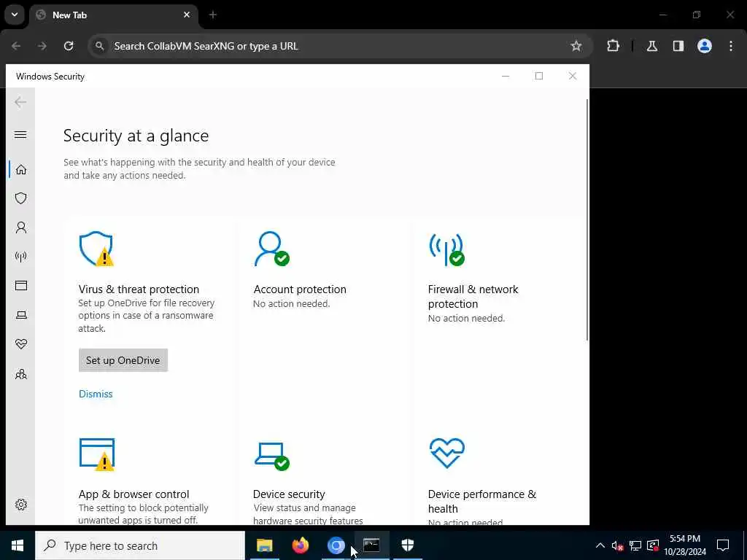Open Account protection heading

tap(300, 289)
